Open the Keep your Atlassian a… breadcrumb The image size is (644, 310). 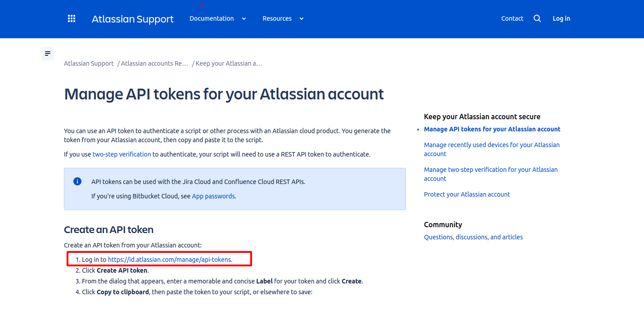coord(229,63)
